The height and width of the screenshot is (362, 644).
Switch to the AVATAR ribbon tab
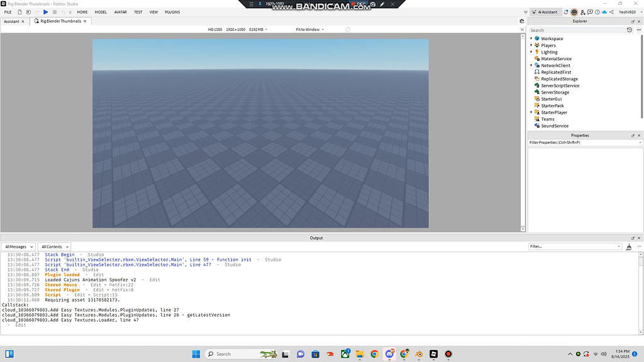pyautogui.click(x=120, y=12)
